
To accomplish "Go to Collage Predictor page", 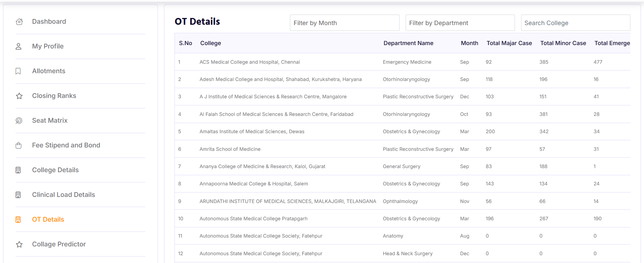I will (59, 244).
